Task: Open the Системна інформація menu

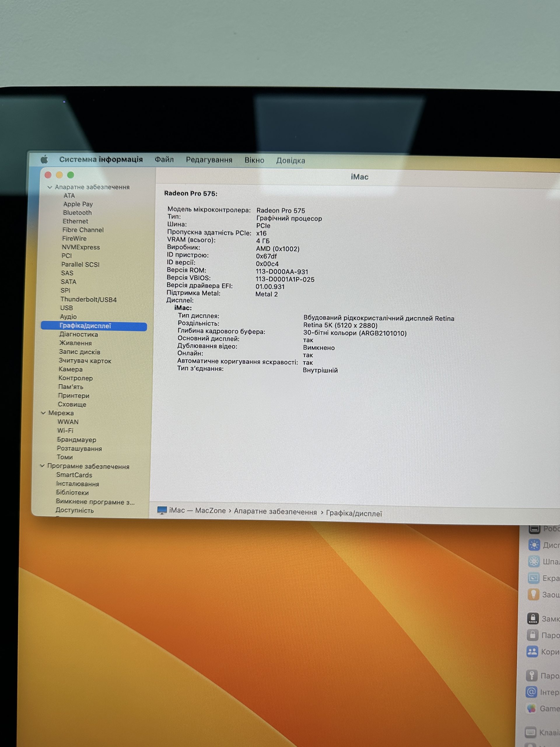Action: (x=101, y=159)
